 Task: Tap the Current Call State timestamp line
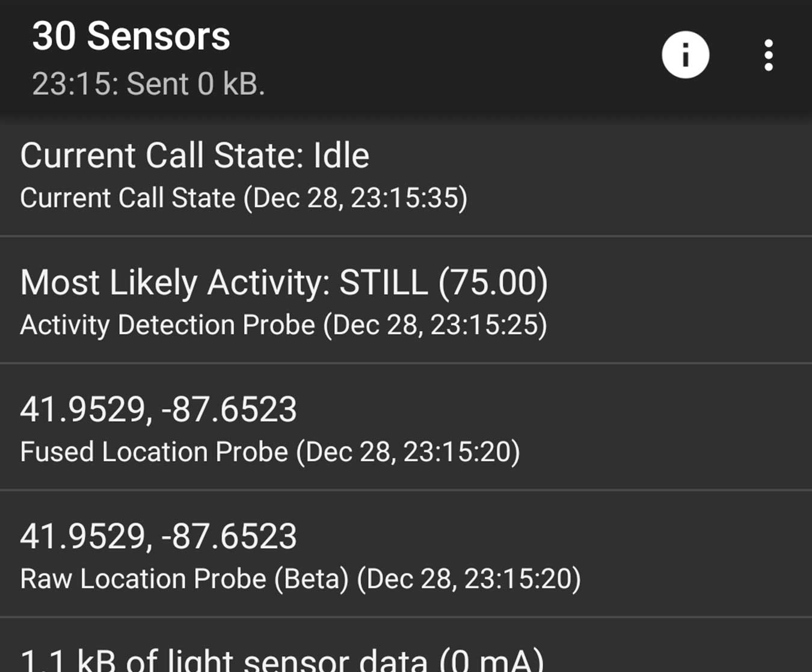244,198
